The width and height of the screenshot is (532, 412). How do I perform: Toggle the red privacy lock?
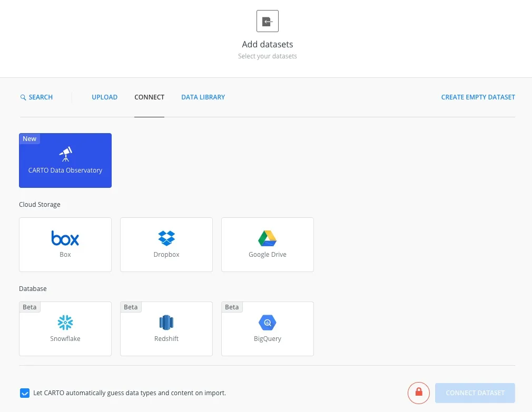[418, 393]
